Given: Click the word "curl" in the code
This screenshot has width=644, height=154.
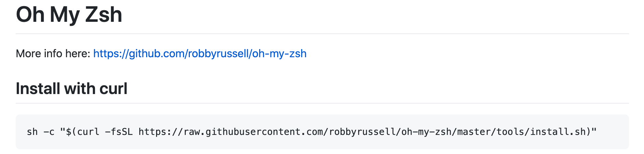Looking at the screenshot, I should 88,132.
